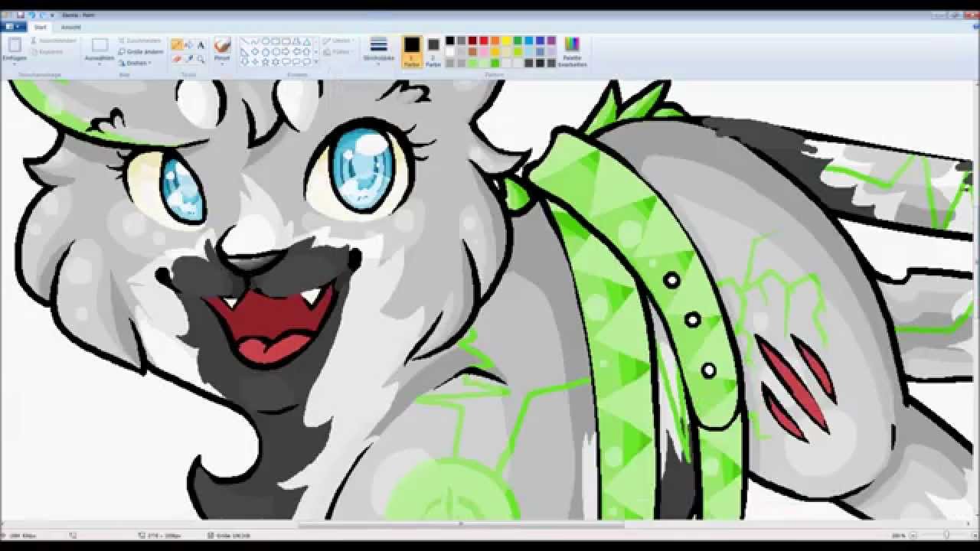This screenshot has height=551, width=980.
Task: Click the Auswählen selection rectangle icon
Action: 100,44
